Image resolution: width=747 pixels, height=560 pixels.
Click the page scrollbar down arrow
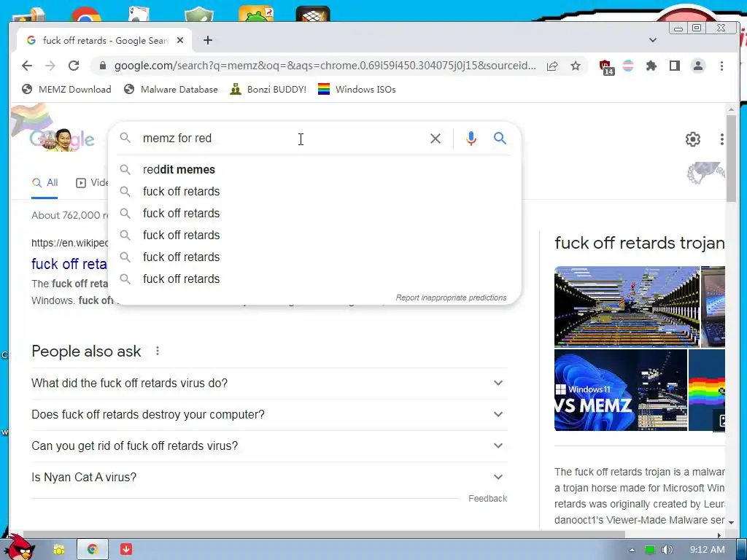731,522
